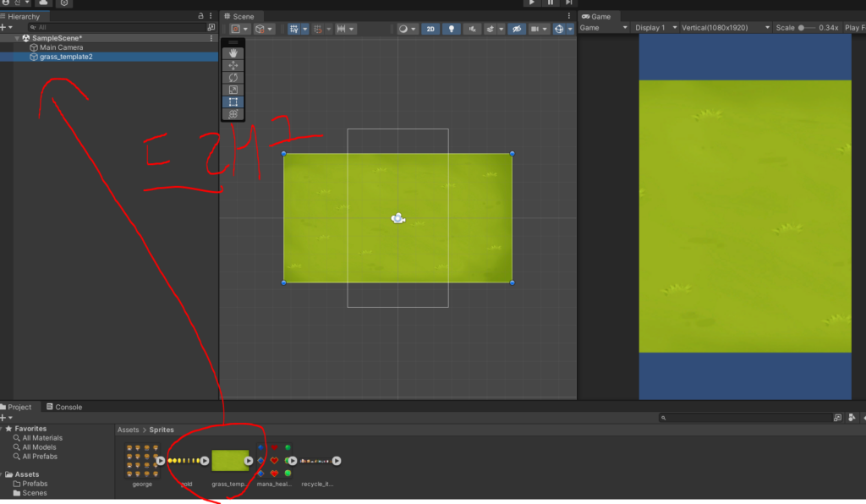Open the Vertical(1080x1920) aspect dropdown
The height and width of the screenshot is (504, 866).
tap(726, 28)
